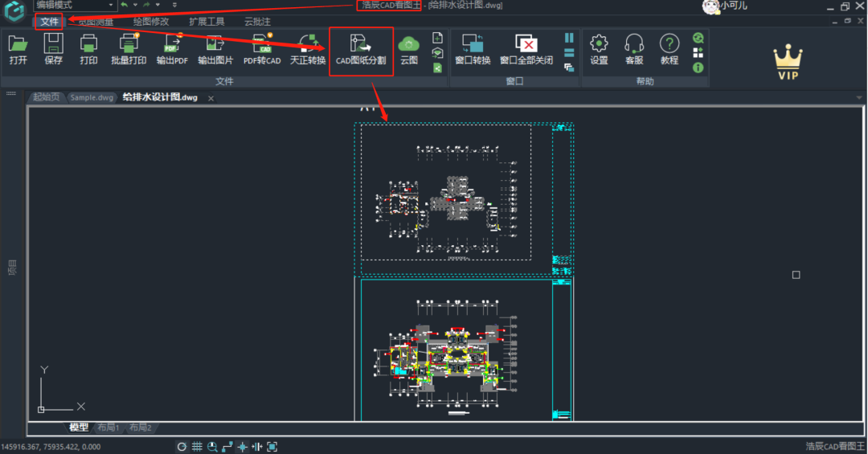Click the green info icon
Viewport: 868px width, 454px height.
pyautogui.click(x=698, y=67)
